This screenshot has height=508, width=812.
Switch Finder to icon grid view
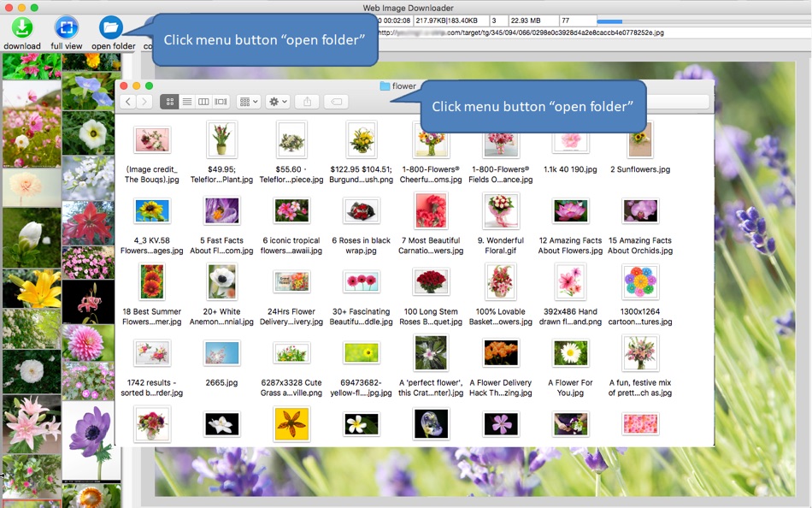170,102
